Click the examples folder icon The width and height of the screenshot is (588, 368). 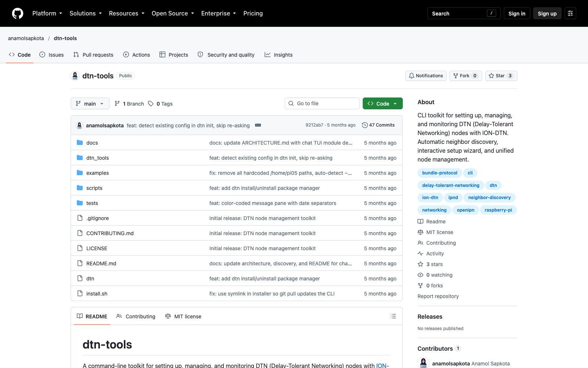click(80, 173)
